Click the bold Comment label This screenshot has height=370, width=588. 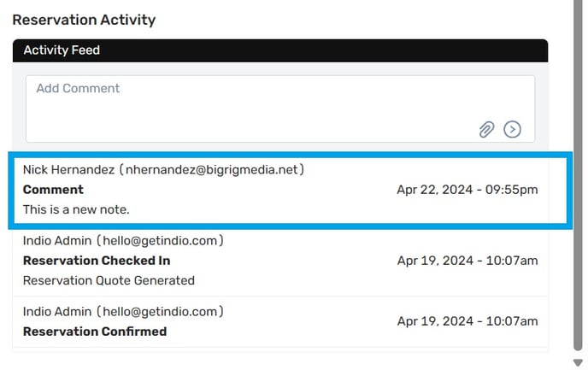click(53, 190)
